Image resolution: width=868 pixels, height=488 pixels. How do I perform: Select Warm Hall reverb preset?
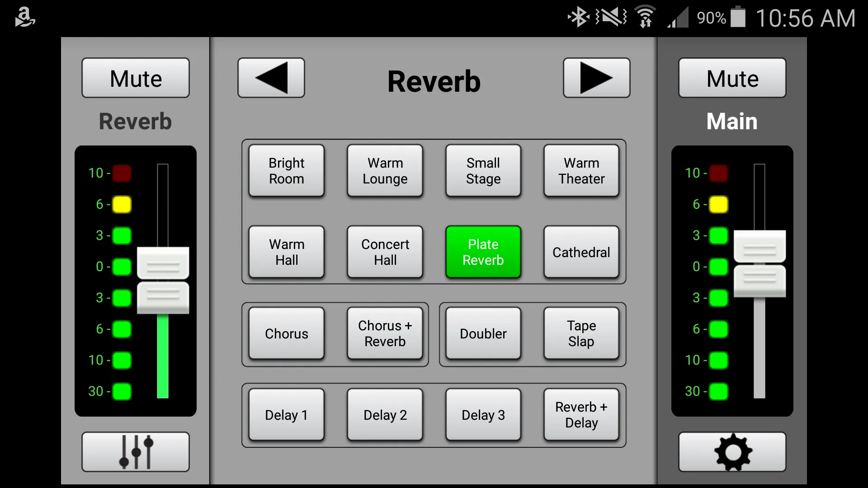pyautogui.click(x=287, y=252)
